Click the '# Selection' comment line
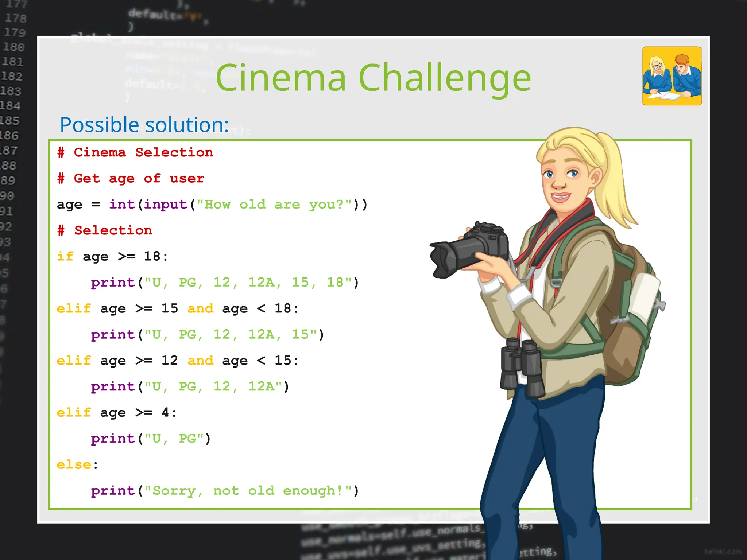747x560 pixels. tap(105, 230)
